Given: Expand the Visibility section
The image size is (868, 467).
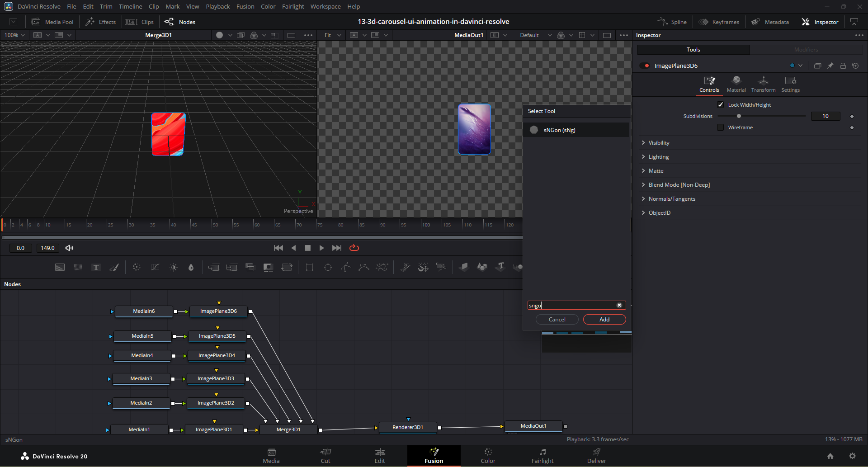Looking at the screenshot, I should click(x=659, y=143).
